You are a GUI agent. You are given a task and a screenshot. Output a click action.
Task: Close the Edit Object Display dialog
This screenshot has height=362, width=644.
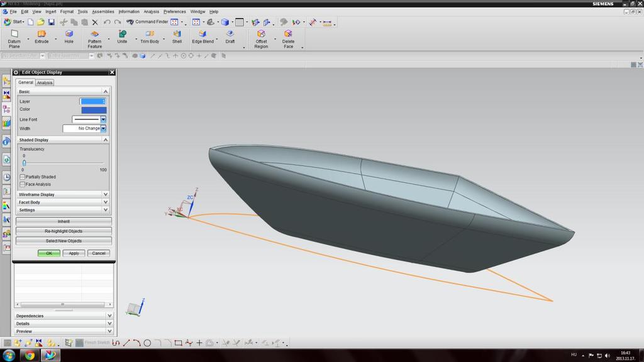[x=112, y=72]
